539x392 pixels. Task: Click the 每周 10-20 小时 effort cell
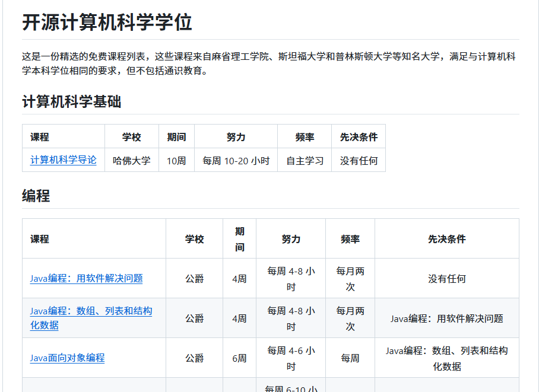(x=236, y=161)
